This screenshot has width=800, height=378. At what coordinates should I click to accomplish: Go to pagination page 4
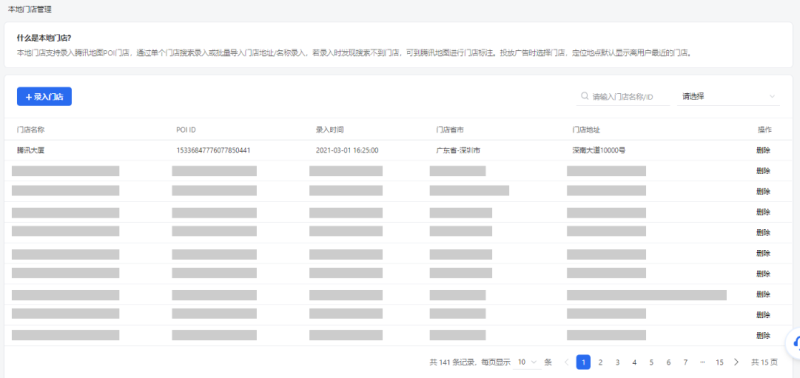tap(634, 362)
